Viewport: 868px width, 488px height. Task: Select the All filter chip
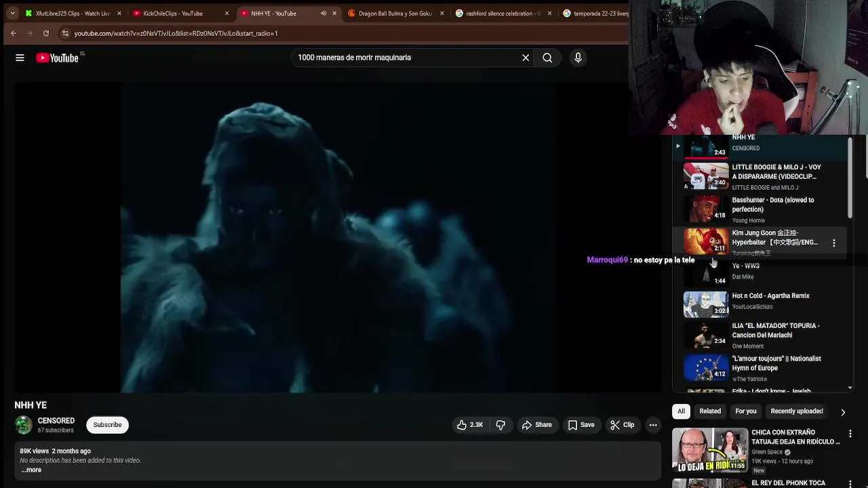(681, 411)
